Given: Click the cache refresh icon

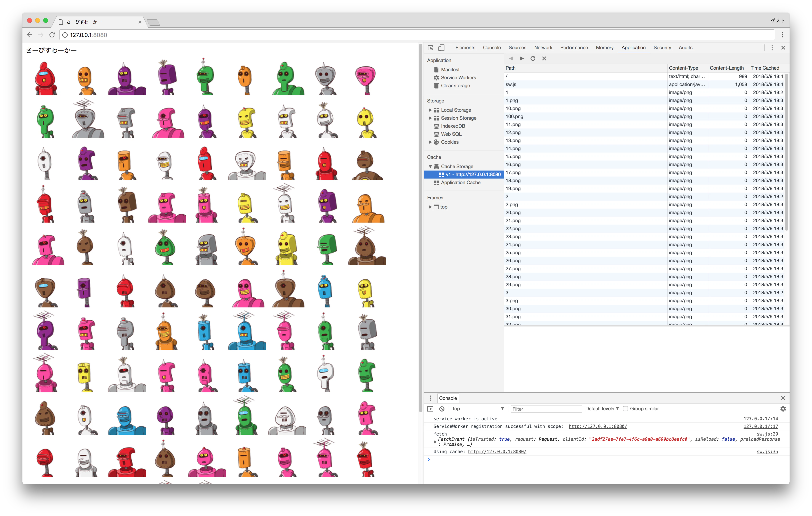Looking at the screenshot, I should pos(533,58).
